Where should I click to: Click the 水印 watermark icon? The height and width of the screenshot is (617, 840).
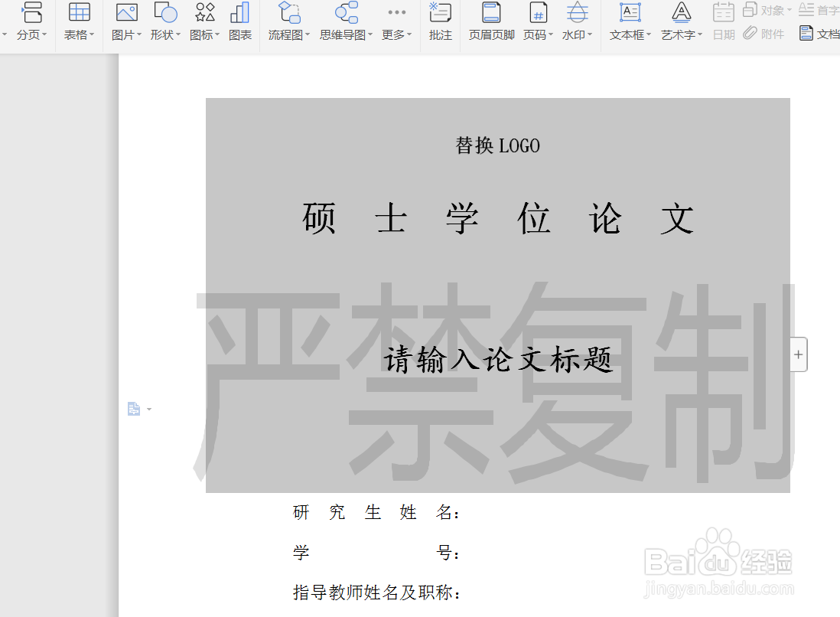(x=577, y=12)
